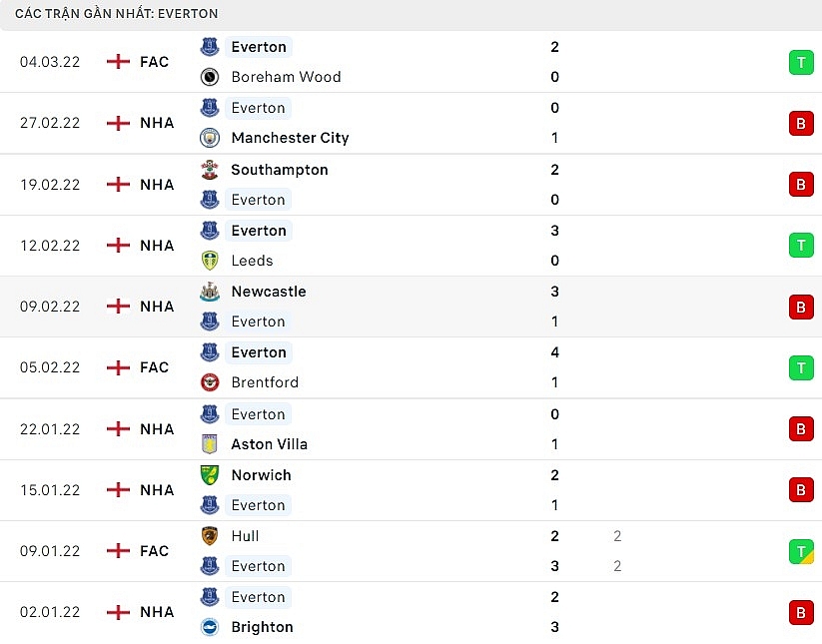Click the Aston Villa club badge
Viewport: 822px width, 644px height.
(210, 444)
